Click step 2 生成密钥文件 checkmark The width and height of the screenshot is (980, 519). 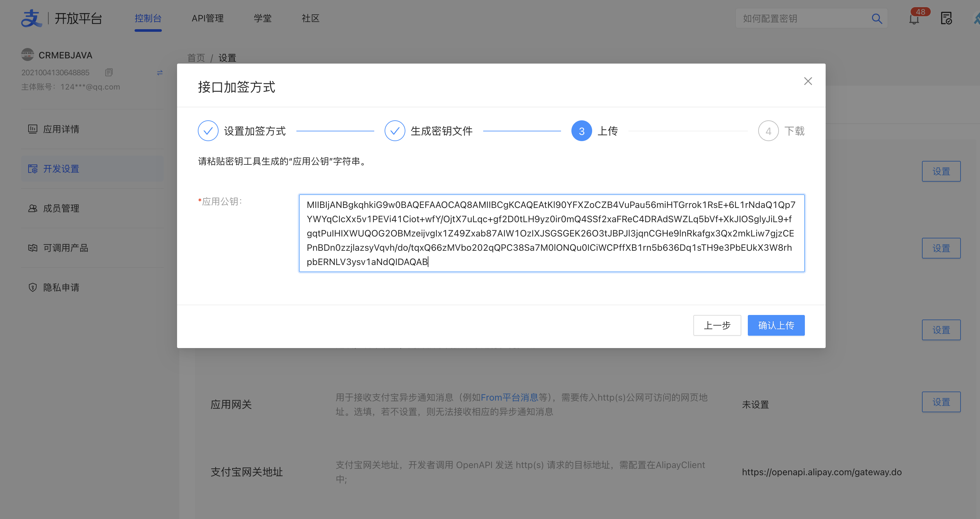tap(395, 131)
